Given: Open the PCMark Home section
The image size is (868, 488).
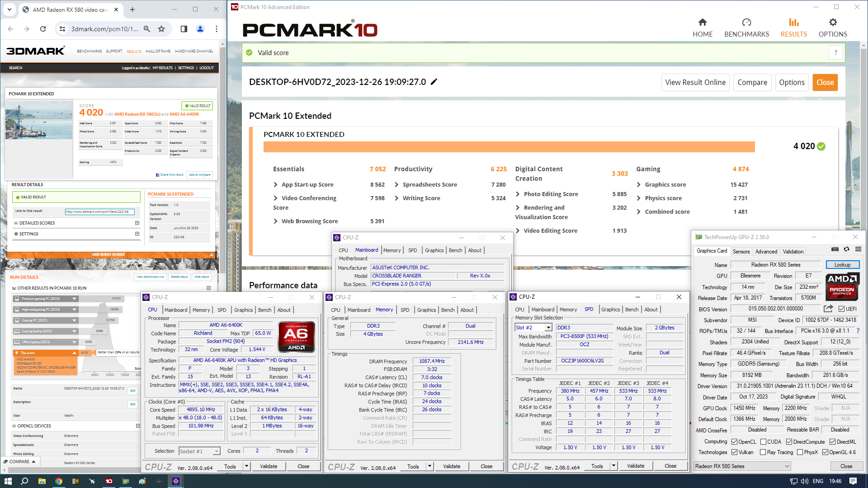Looking at the screenshot, I should (x=703, y=28).
